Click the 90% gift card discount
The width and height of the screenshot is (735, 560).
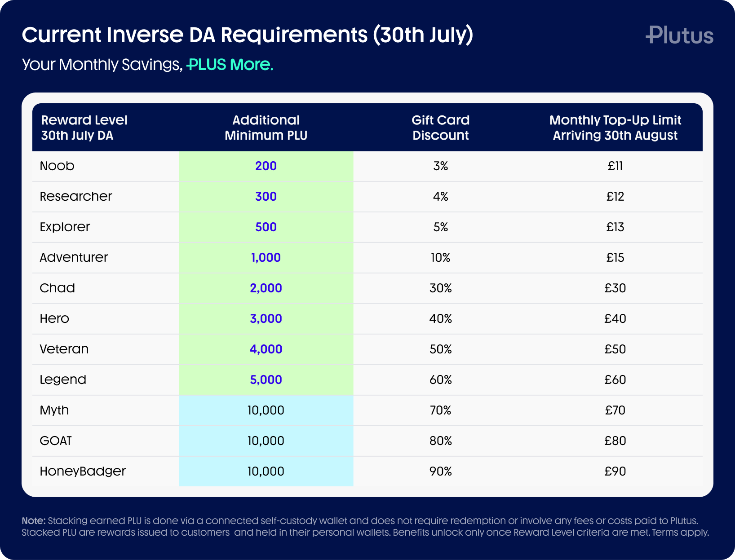(441, 471)
